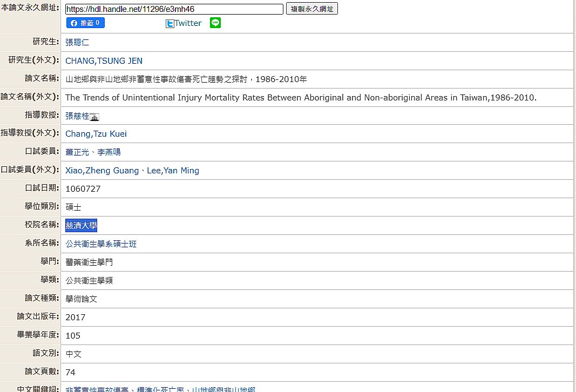Open committee member 蕭正光 link
The image size is (576, 392).
tap(77, 152)
